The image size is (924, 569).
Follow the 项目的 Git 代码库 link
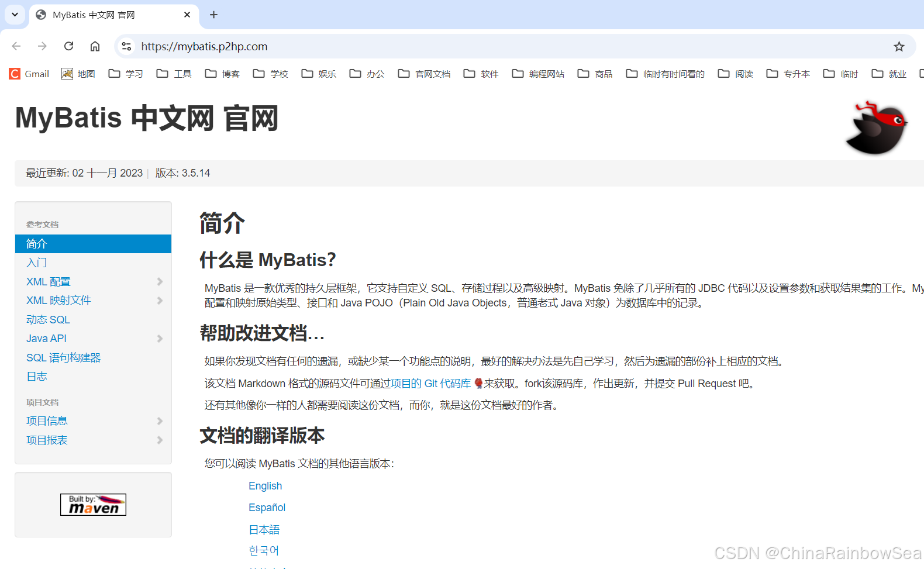[x=431, y=384]
